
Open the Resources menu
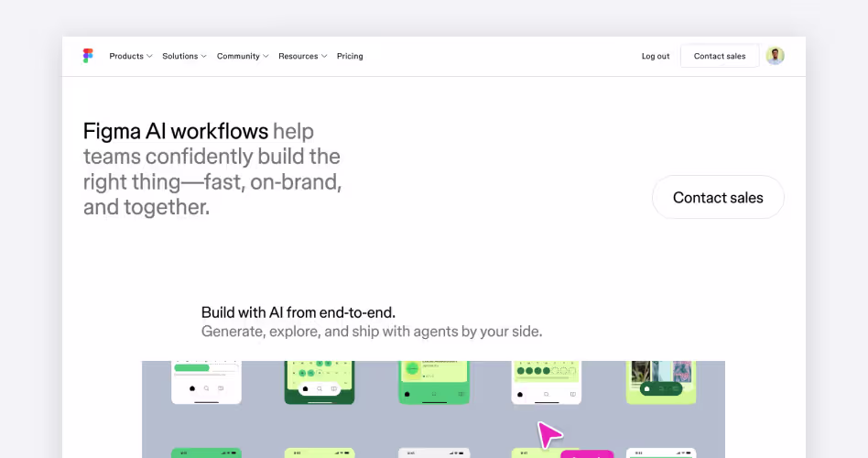303,56
